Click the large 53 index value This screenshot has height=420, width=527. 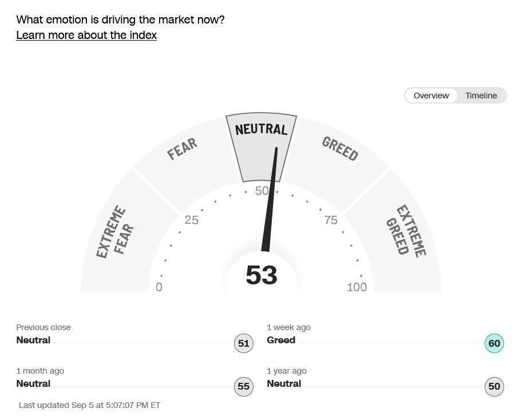(x=261, y=275)
